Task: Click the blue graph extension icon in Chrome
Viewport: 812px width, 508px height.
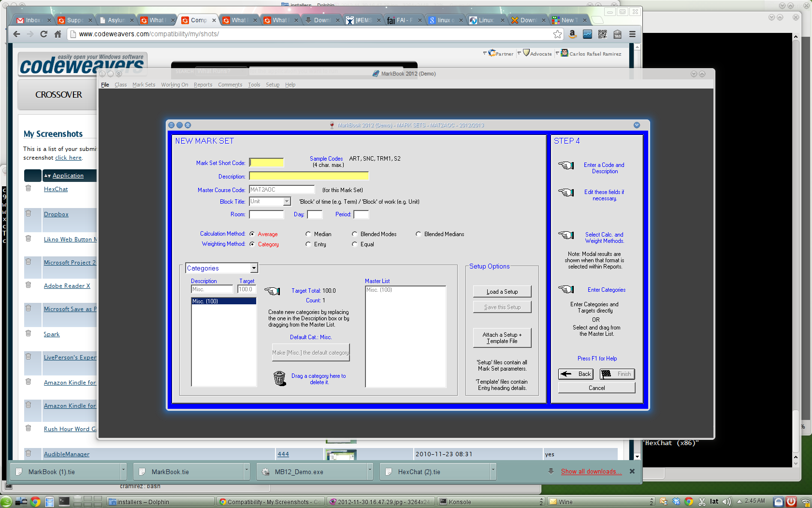Action: (588, 34)
